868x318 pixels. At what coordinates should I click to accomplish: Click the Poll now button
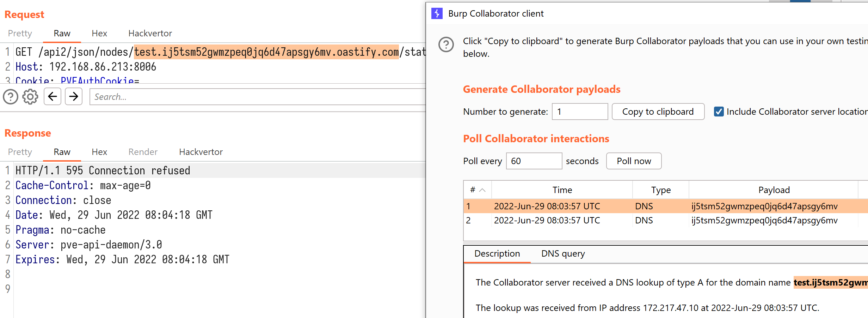coord(633,161)
